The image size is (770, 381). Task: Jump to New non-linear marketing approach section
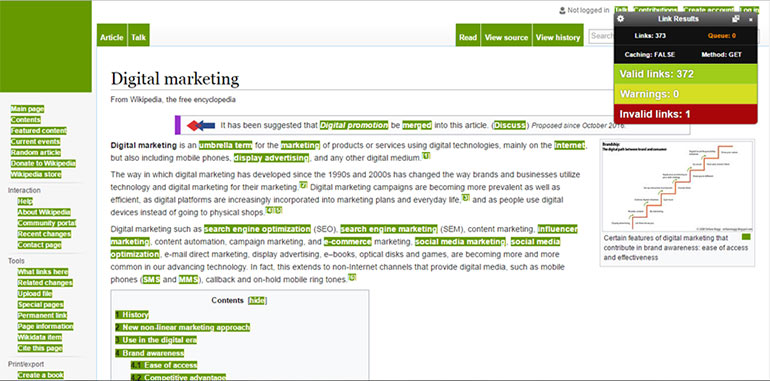click(x=183, y=327)
